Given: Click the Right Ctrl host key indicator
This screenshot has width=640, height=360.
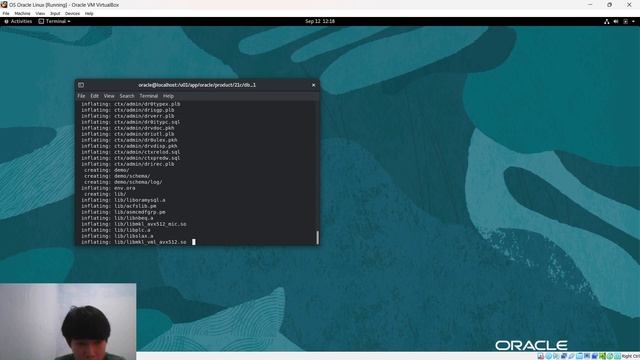Looking at the screenshot, I should (x=631, y=356).
